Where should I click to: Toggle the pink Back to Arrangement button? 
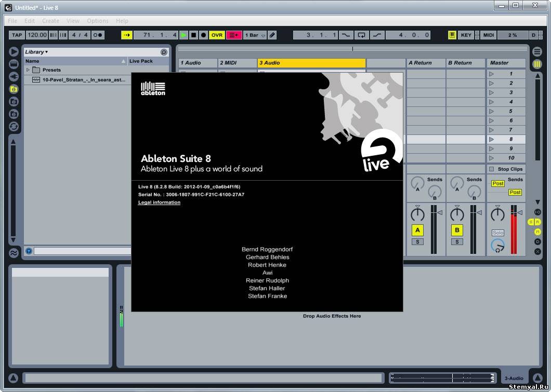(x=234, y=35)
